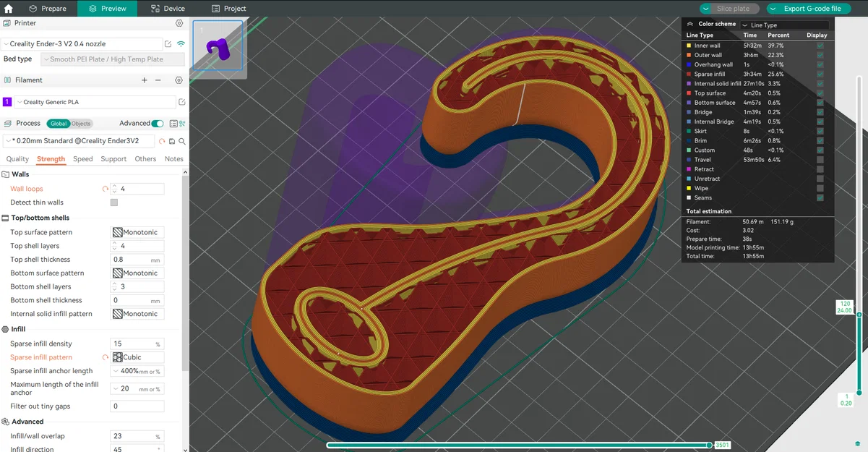
Task: Toggle Seams display checkbox
Action: [820, 197]
